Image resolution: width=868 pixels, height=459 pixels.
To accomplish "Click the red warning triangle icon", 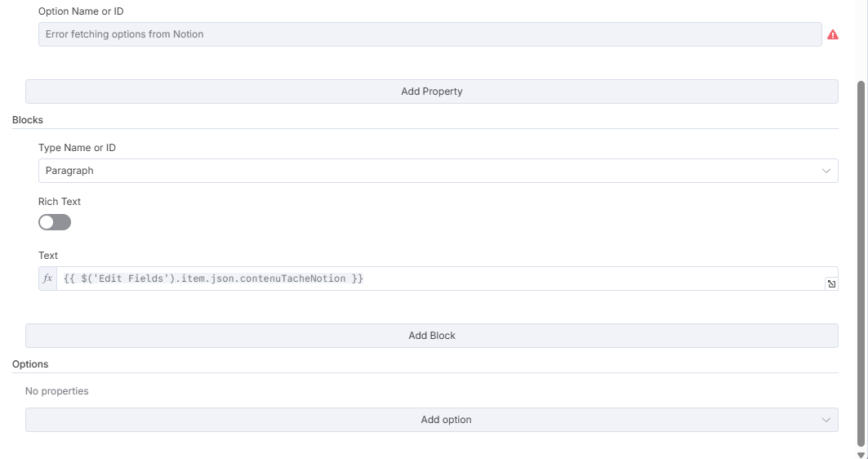I will tap(833, 35).
